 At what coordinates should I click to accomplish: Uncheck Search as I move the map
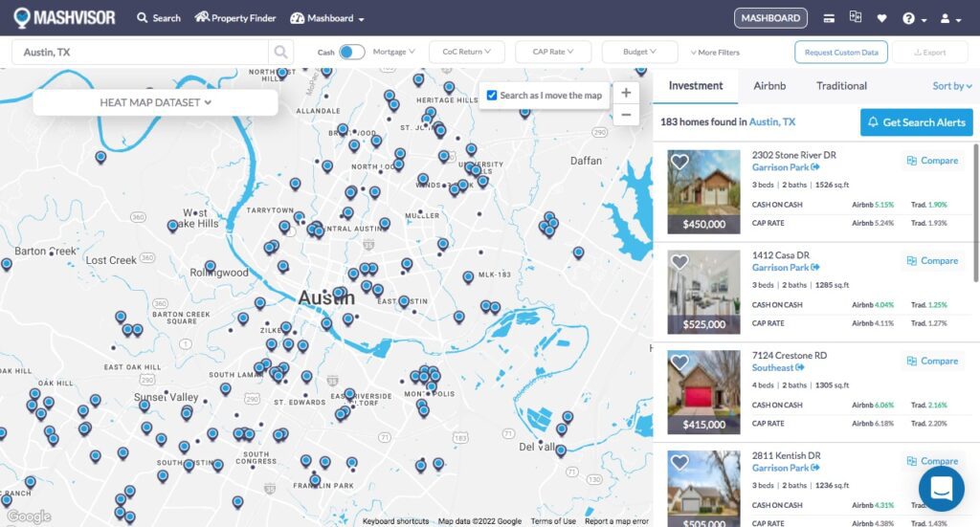[x=492, y=96]
